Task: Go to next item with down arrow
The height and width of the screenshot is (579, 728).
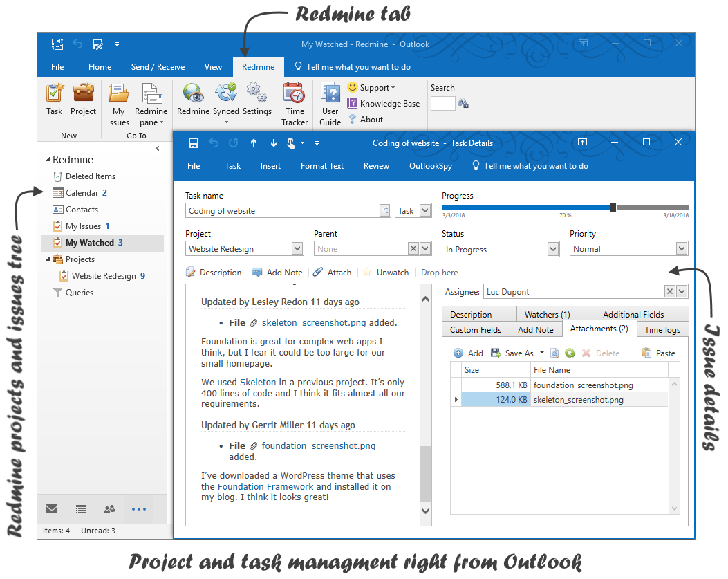Action: click(x=274, y=143)
